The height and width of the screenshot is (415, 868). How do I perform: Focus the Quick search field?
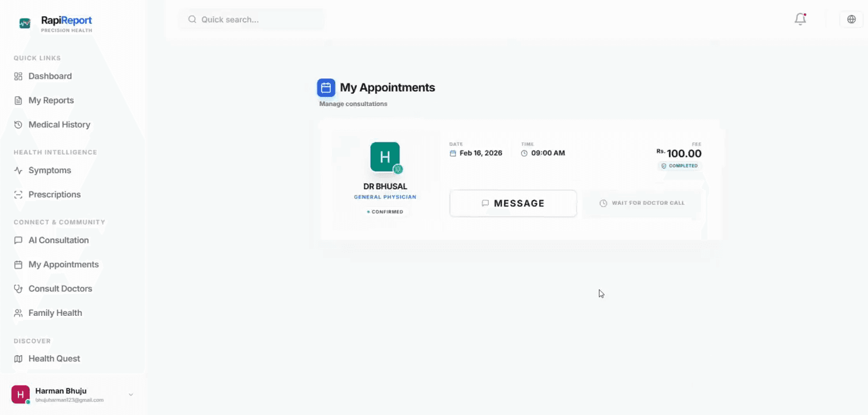251,20
